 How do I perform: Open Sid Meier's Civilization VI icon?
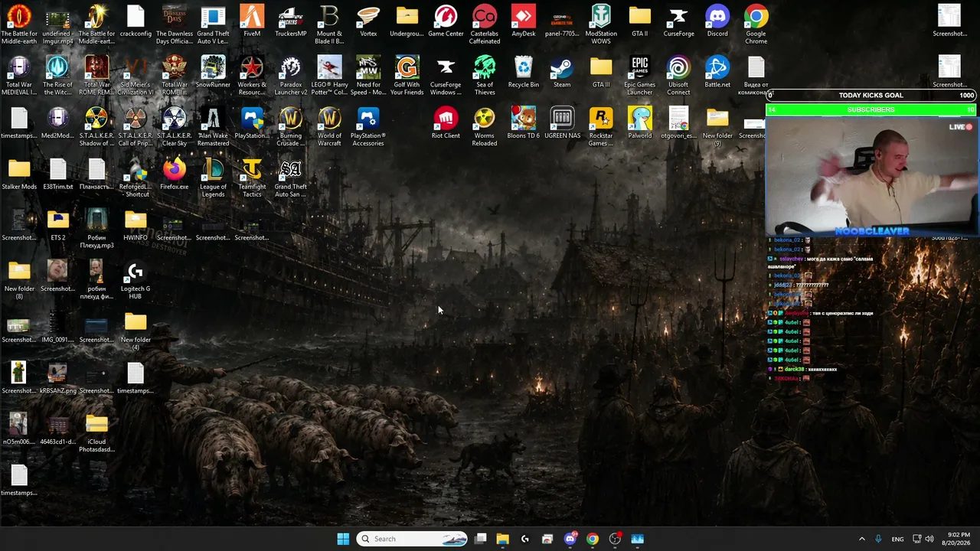coord(136,76)
